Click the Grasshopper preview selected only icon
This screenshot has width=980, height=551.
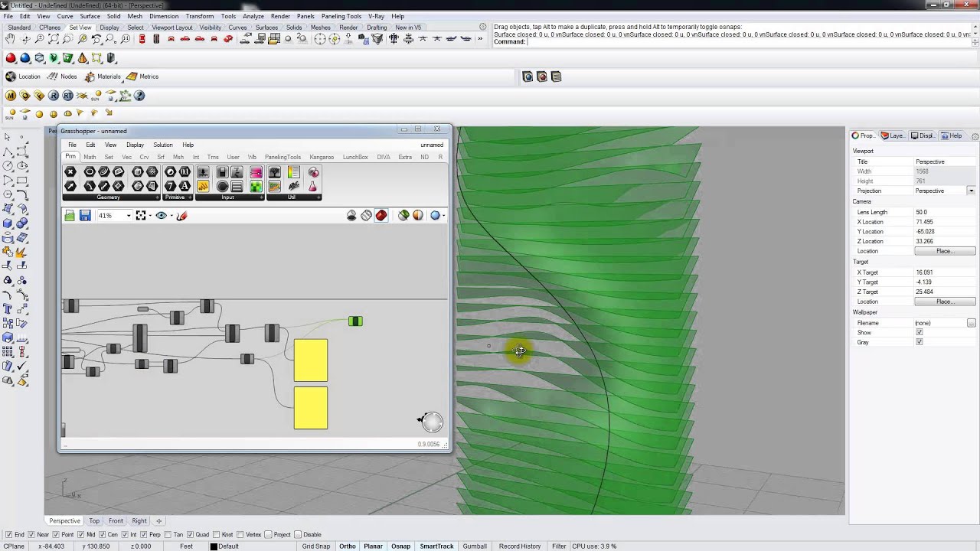[403, 216]
